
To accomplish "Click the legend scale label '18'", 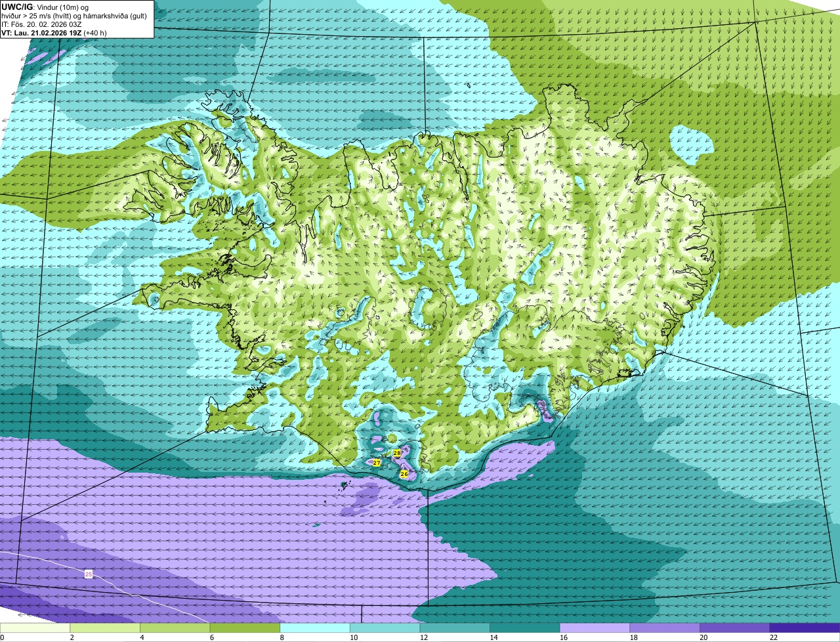I will (633, 637).
